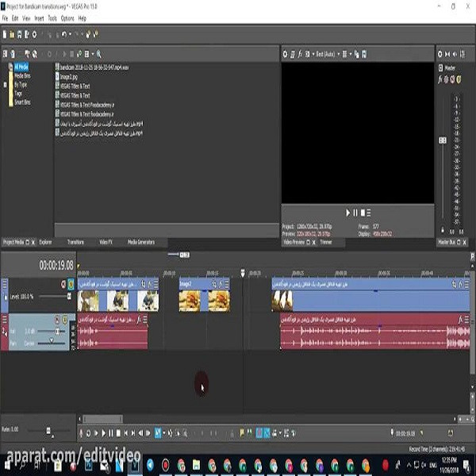476x476 pixels.
Task: Switch to the Transitions tab
Action: tap(75, 242)
